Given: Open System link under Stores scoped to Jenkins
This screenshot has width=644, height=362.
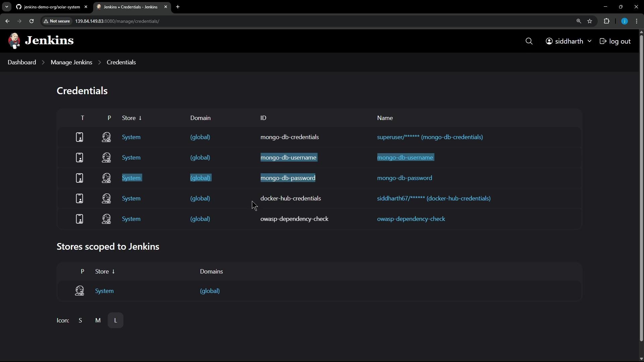Looking at the screenshot, I should coord(104,291).
